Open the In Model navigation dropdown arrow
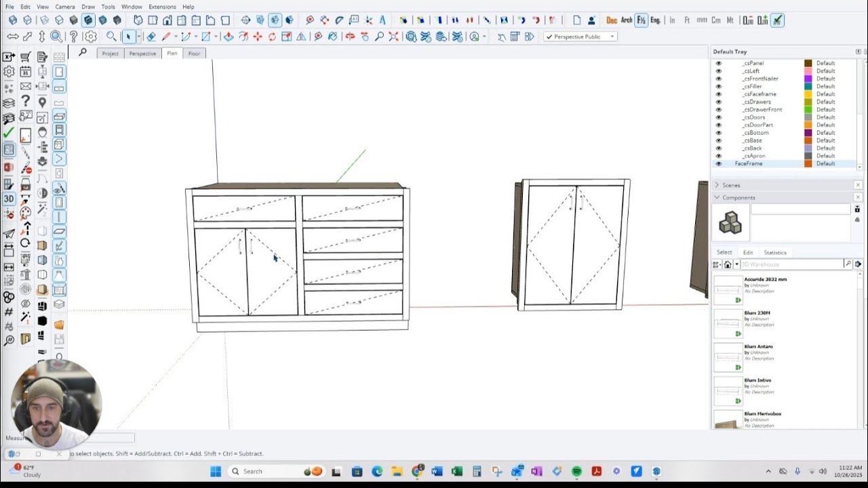 (736, 264)
